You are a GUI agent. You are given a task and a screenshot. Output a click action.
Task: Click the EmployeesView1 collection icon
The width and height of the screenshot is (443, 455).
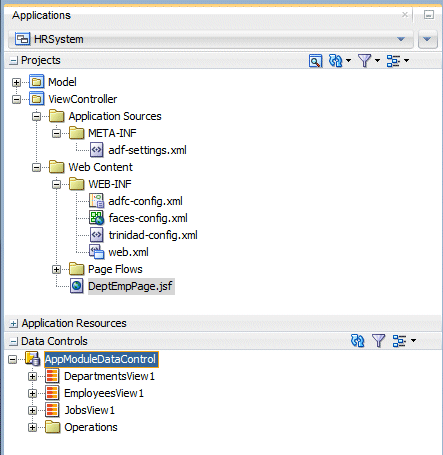52,393
